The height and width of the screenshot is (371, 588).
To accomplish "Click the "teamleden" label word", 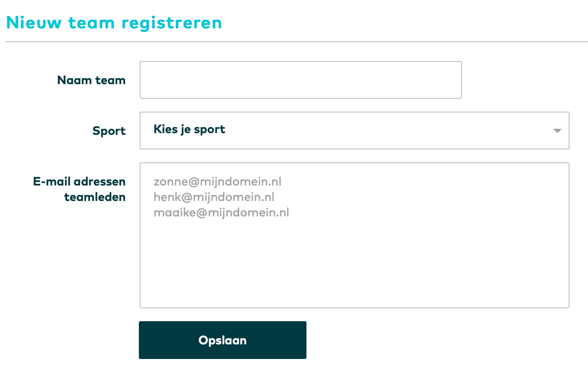I will point(95,197).
